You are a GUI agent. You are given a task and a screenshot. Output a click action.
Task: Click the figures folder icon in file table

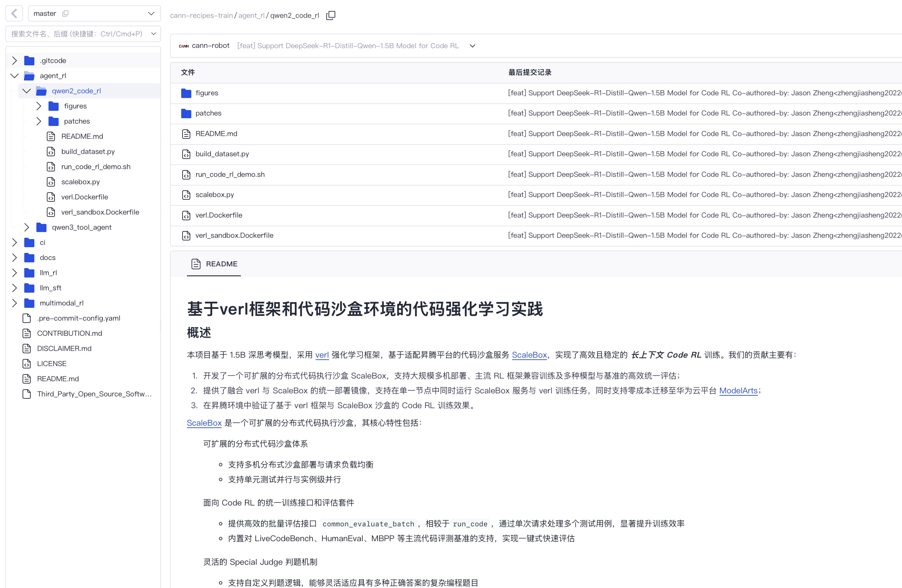click(186, 93)
